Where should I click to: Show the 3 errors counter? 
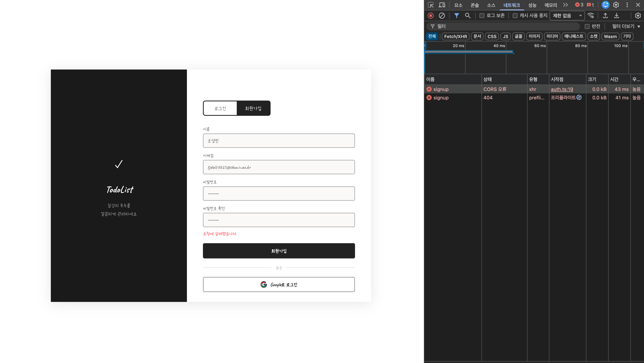[x=579, y=5]
